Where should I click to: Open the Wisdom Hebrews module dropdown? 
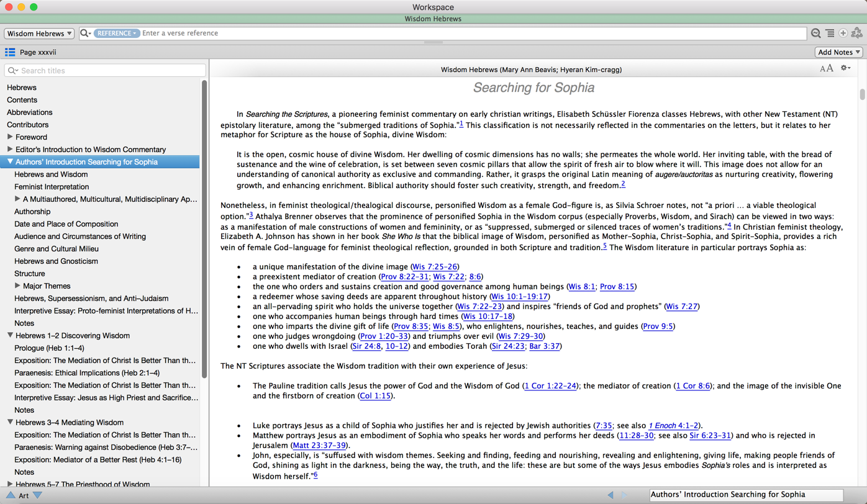pos(39,34)
